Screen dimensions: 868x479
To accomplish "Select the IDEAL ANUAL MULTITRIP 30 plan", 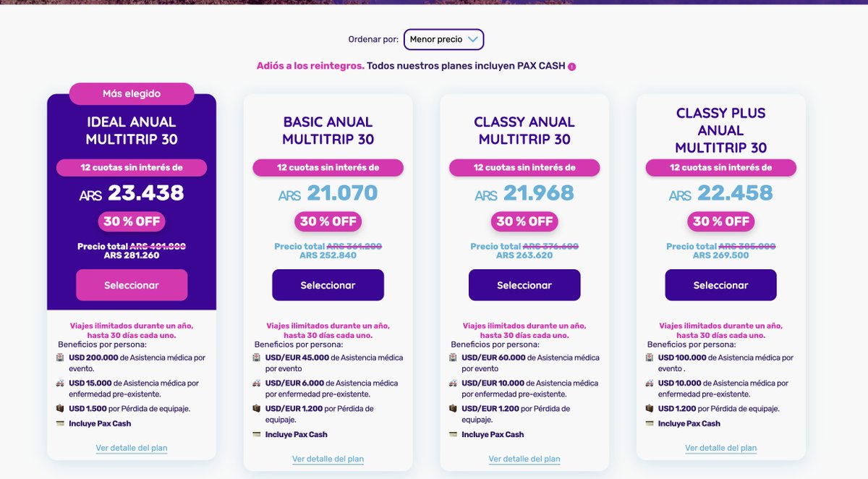I will (x=132, y=285).
